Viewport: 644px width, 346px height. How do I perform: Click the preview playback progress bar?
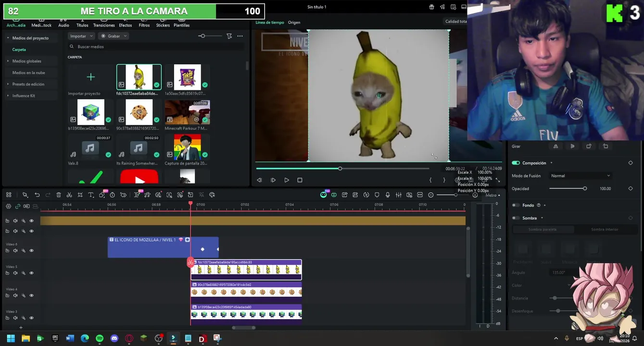click(342, 169)
